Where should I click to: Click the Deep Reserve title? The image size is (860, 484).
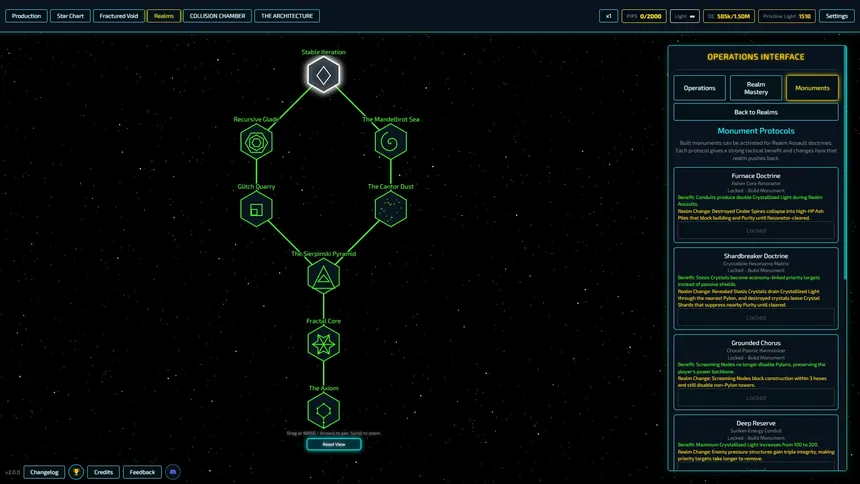(756, 423)
